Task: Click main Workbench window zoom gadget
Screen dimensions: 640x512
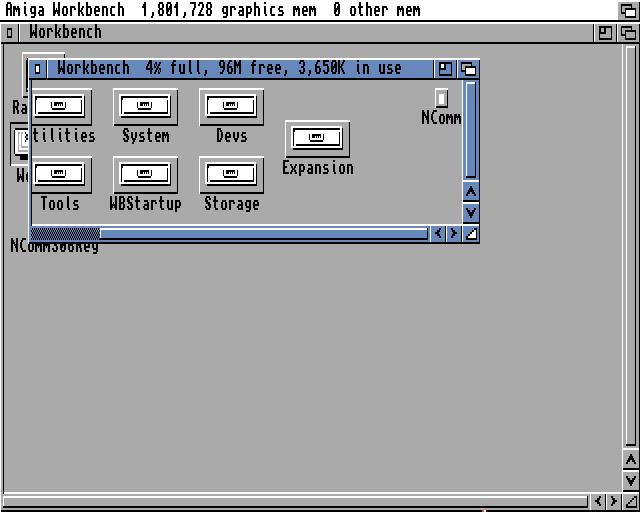Action: (605, 33)
